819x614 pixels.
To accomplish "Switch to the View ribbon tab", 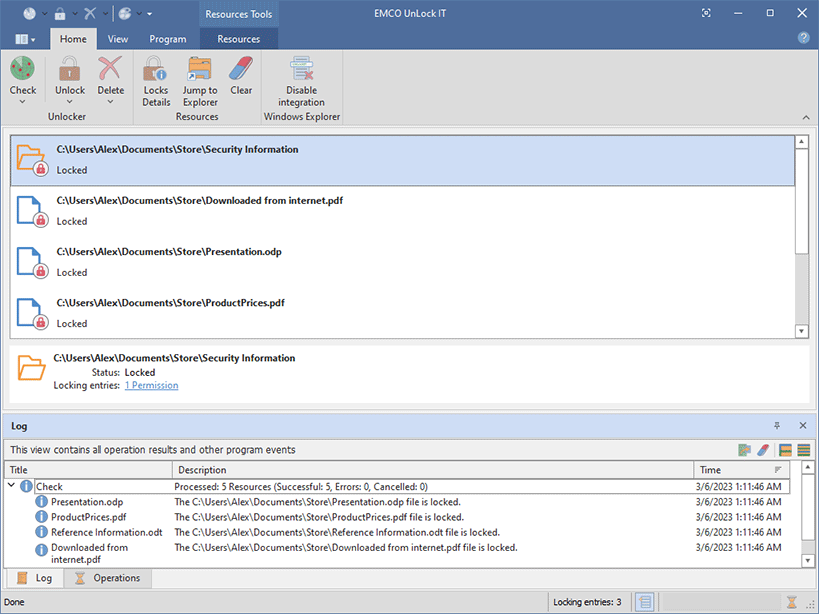I will point(118,39).
